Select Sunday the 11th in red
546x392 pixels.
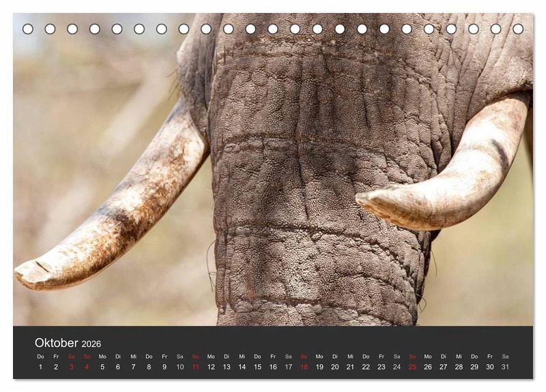(x=195, y=367)
